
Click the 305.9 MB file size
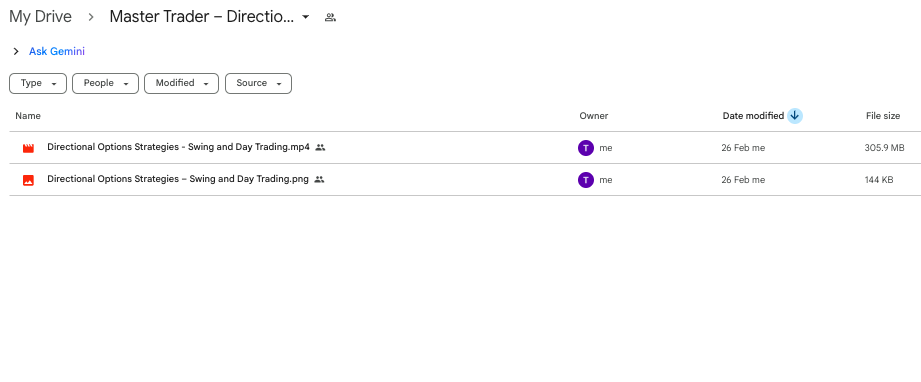point(884,148)
